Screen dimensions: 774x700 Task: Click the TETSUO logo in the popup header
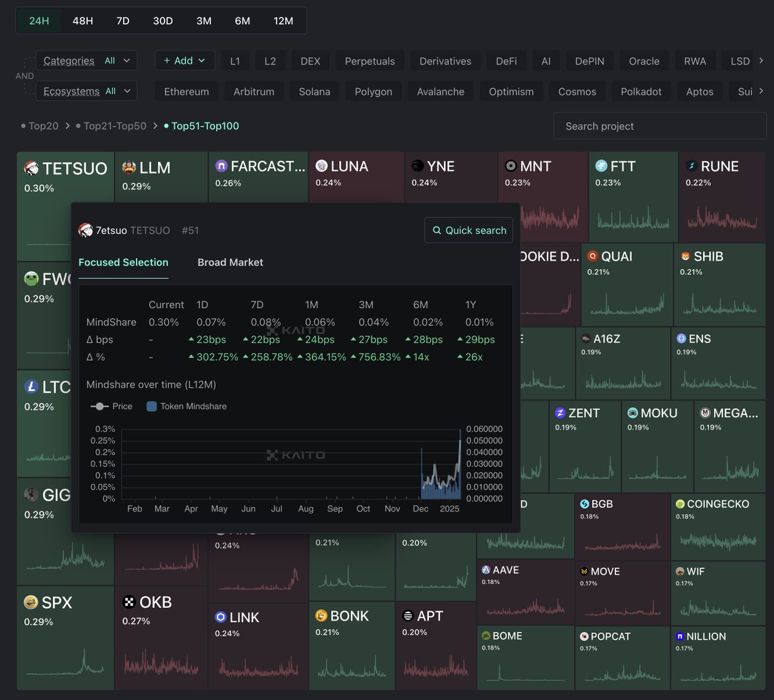point(88,230)
